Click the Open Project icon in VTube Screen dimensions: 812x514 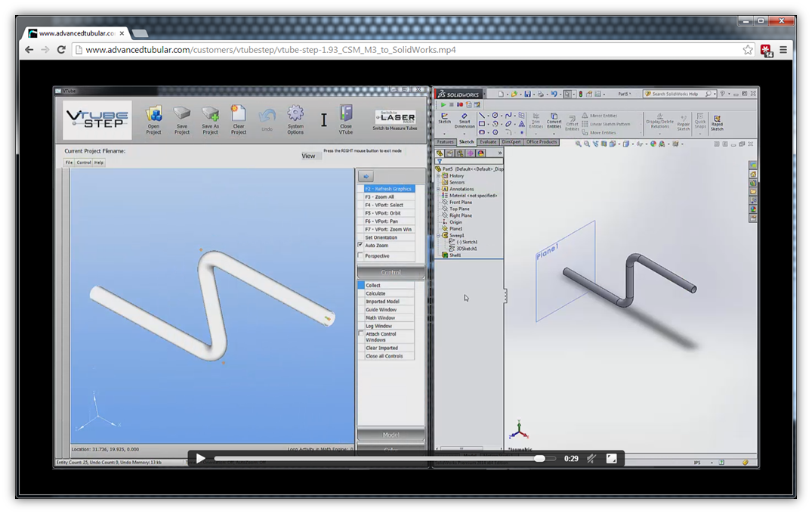coord(154,116)
